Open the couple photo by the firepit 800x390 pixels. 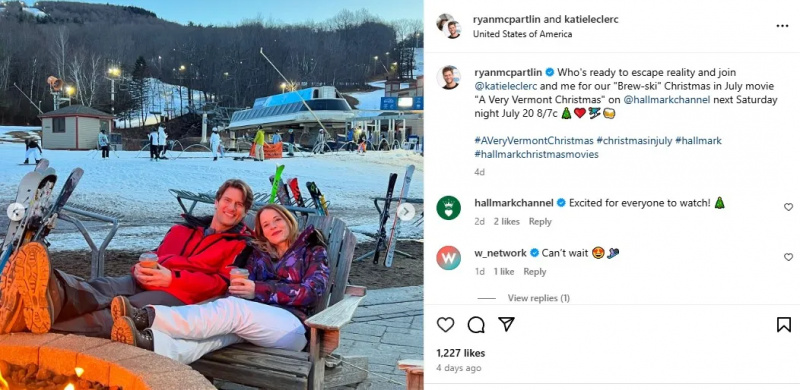pyautogui.click(x=212, y=195)
